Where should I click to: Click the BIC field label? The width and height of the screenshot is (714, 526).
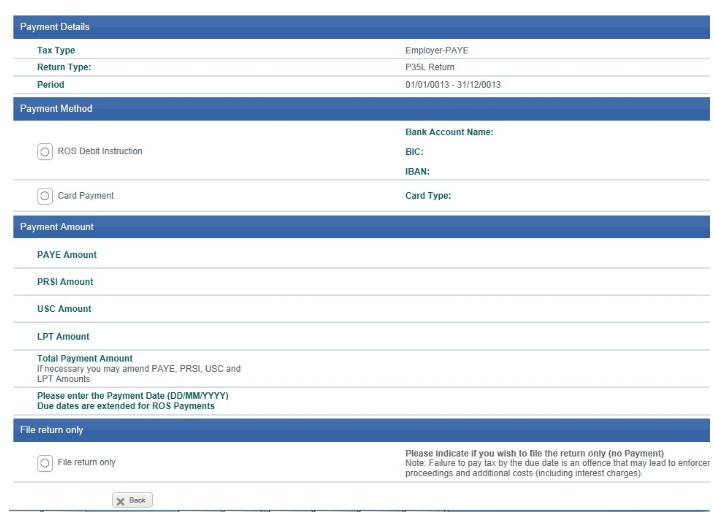[x=414, y=152]
